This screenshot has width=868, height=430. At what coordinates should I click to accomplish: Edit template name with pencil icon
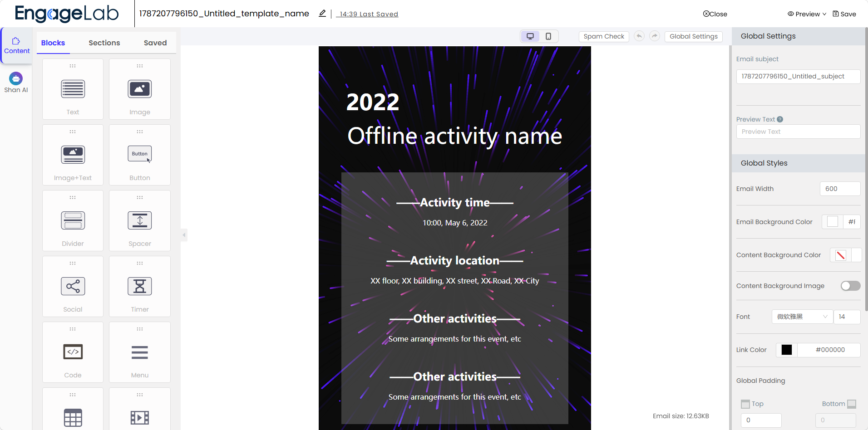click(322, 14)
